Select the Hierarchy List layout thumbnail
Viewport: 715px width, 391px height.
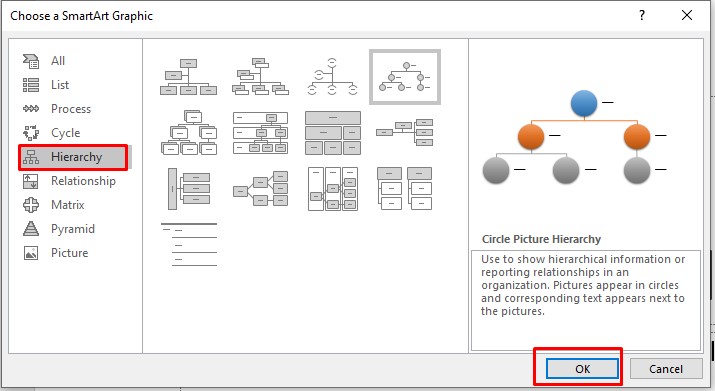[x=404, y=188]
